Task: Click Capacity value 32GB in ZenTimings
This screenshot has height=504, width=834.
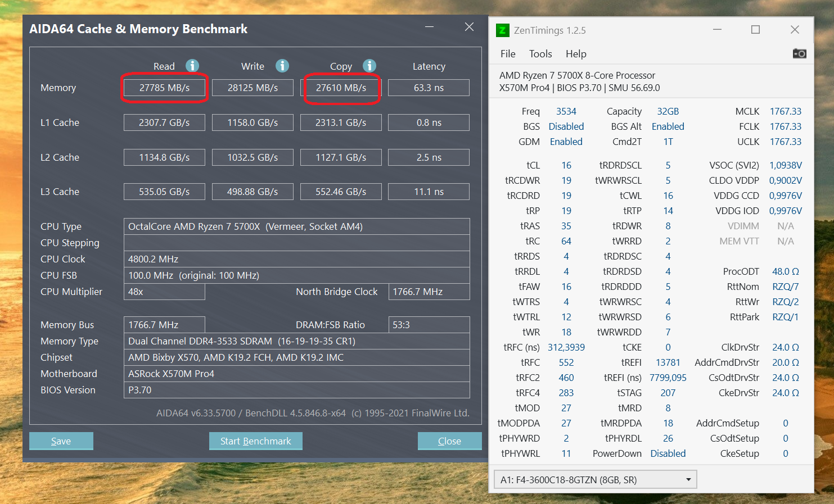Action: pyautogui.click(x=668, y=111)
